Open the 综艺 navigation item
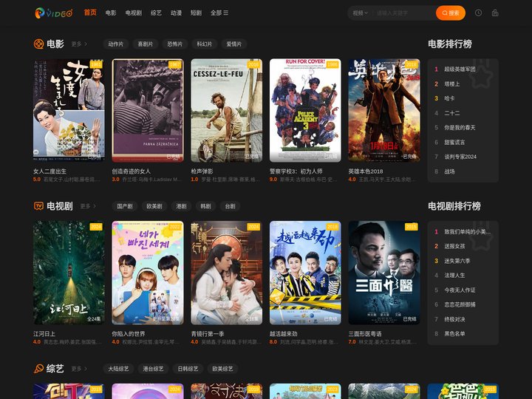 [x=156, y=13]
